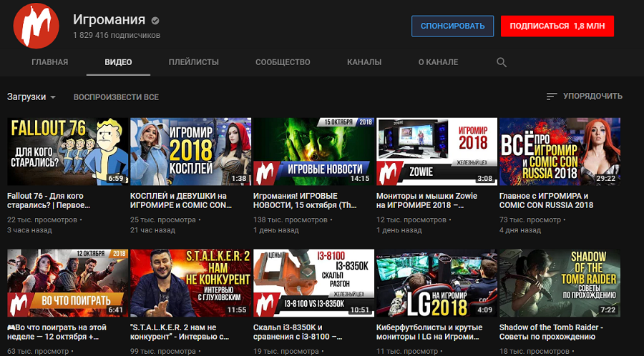Viewport: 644px width, 356px height.
Task: Click the title 'КОСПЛЕЙ и ДЕВУШКИ на ИГРОМИРЕ'
Action: [x=181, y=201]
